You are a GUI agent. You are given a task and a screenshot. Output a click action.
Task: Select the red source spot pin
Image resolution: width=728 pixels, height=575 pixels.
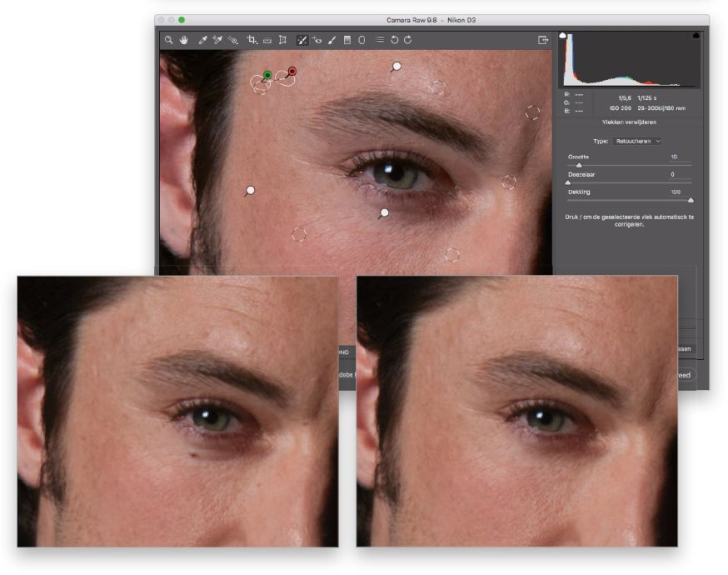pyautogui.click(x=292, y=72)
